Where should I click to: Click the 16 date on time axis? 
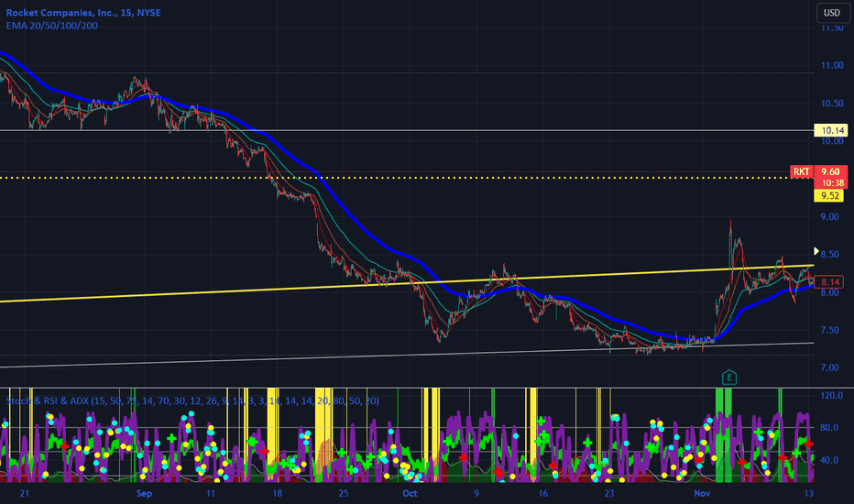click(542, 493)
